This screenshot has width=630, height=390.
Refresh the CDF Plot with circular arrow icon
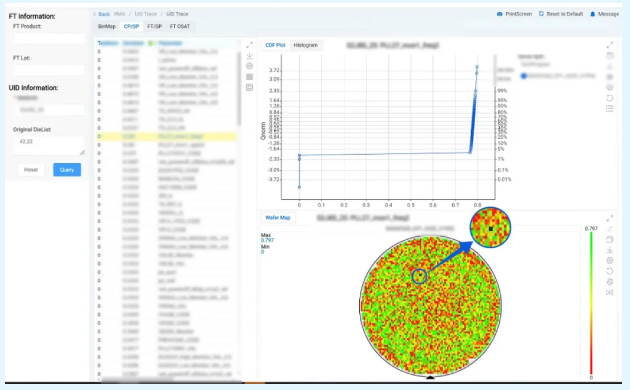coord(610,98)
